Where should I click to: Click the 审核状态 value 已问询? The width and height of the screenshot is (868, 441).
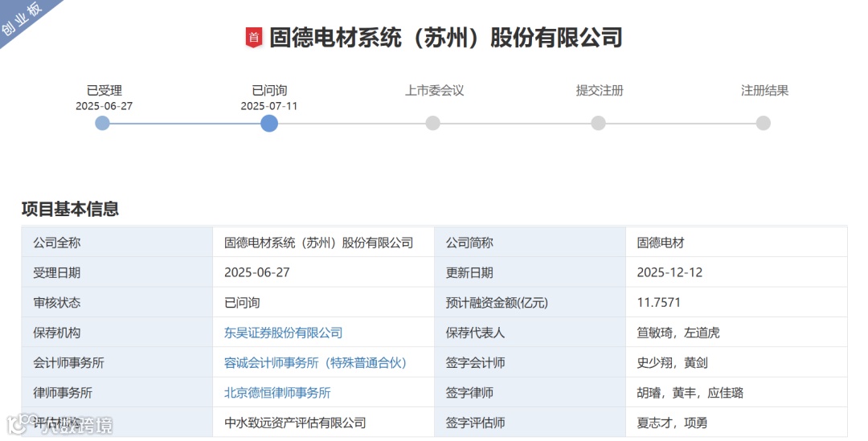242,303
